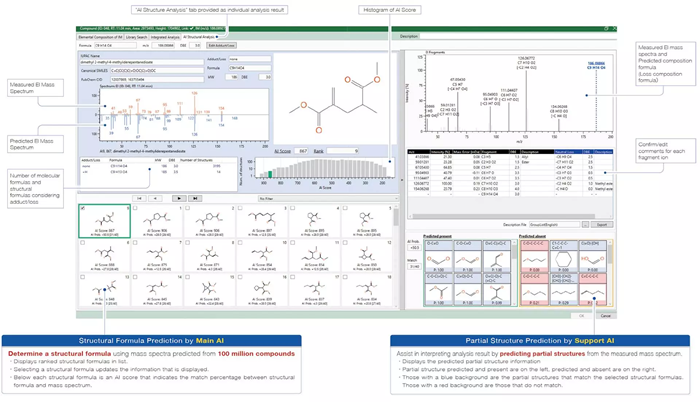
Task: Check the box on structure card 6
Action: 83,243
